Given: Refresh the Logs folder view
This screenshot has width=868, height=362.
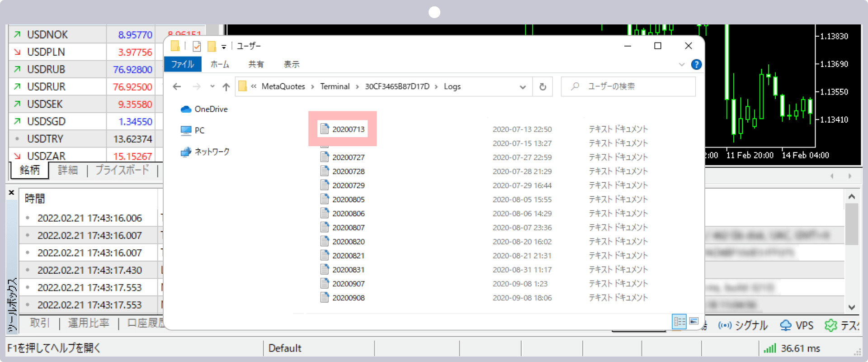Looking at the screenshot, I should click(542, 86).
